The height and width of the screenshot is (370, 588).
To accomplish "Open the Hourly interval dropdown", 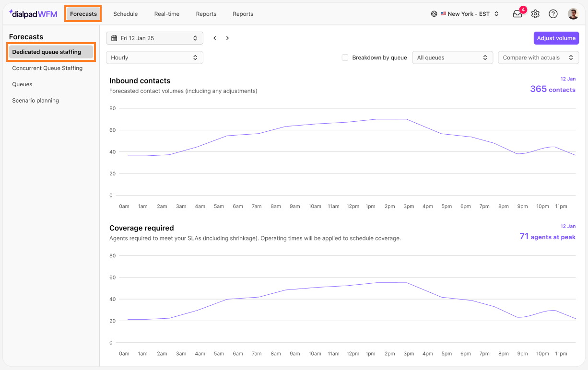I will pos(154,58).
